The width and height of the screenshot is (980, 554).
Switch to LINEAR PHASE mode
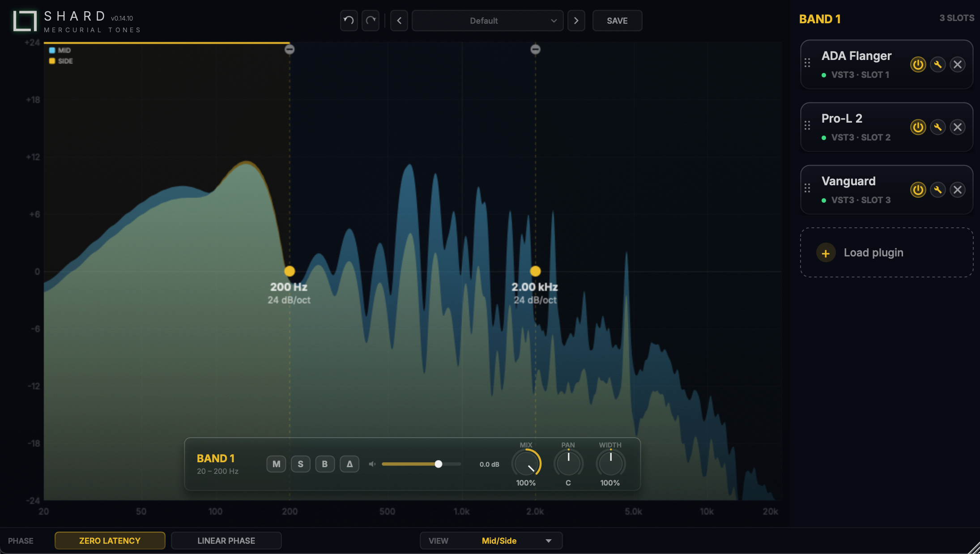tap(226, 541)
